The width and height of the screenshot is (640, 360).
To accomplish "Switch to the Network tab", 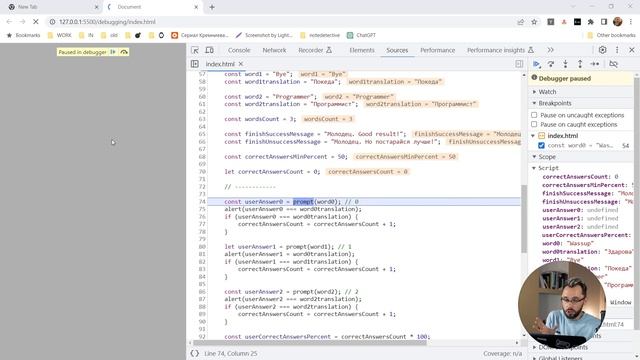I will pos(274,50).
